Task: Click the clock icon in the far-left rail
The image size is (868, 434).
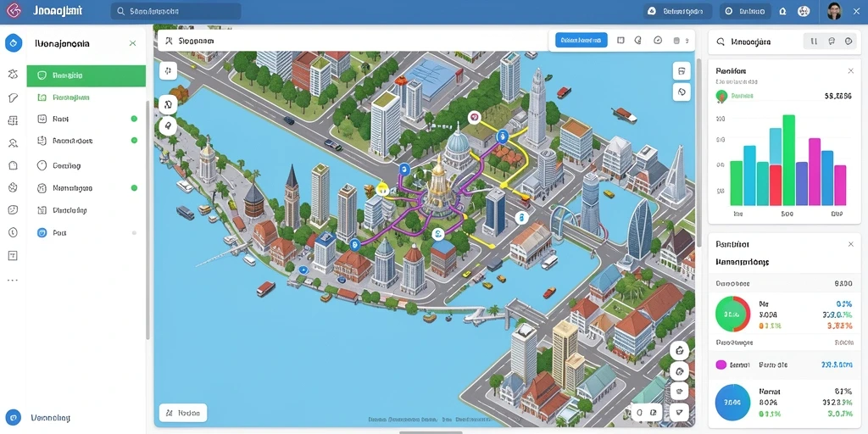Action: coord(13,232)
